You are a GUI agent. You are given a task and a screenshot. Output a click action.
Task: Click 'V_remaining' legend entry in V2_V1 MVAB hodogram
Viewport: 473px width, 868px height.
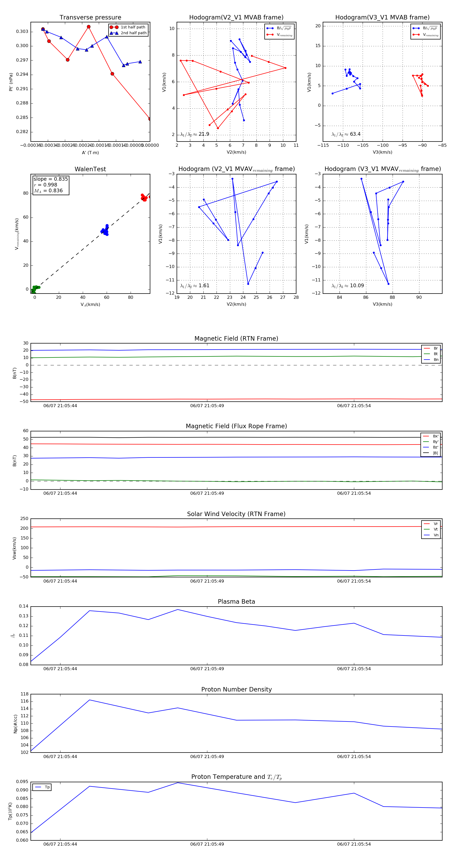(279, 35)
